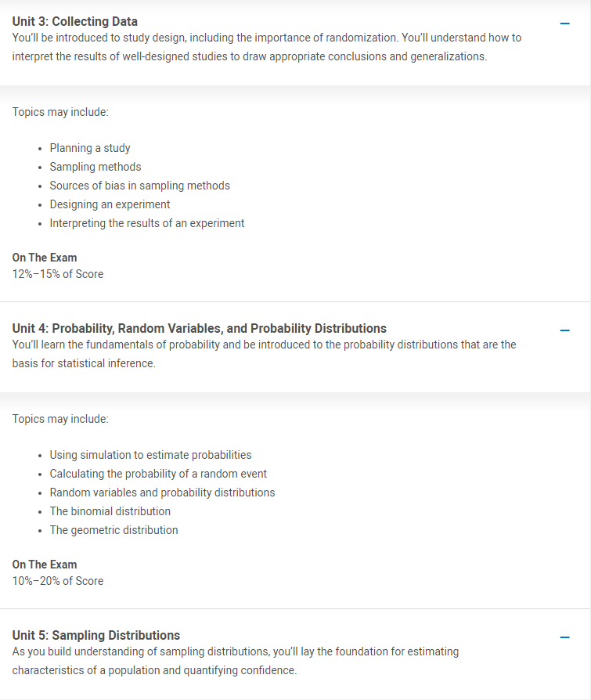Image resolution: width=591 pixels, height=700 pixels.
Task: Click Using simulation to estimate probabilities
Action: click(150, 455)
